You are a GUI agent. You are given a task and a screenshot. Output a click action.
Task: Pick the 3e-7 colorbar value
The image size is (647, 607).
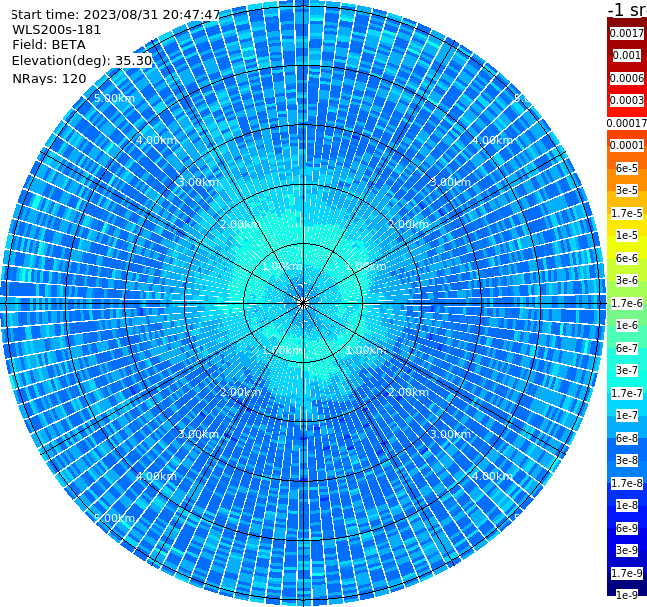[x=627, y=370]
